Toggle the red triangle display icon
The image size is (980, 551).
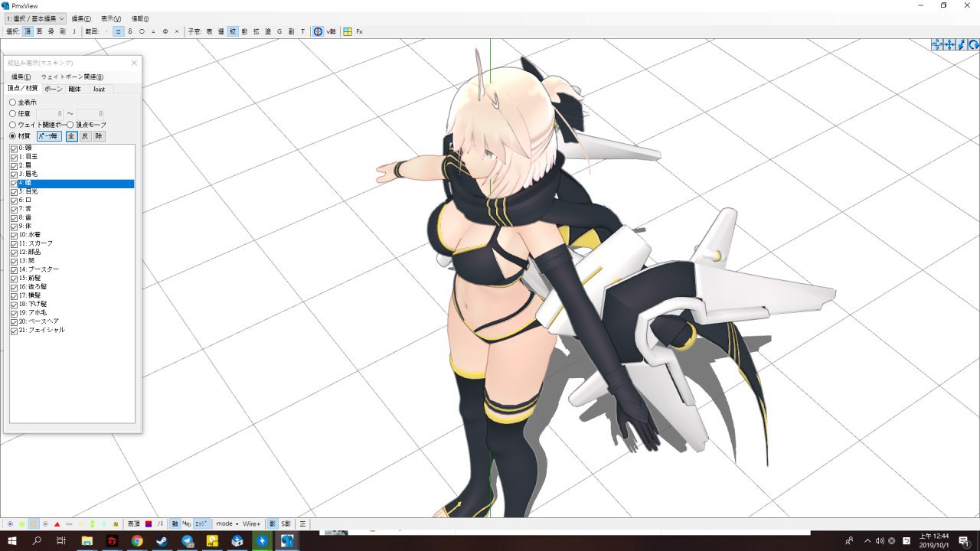pos(57,524)
